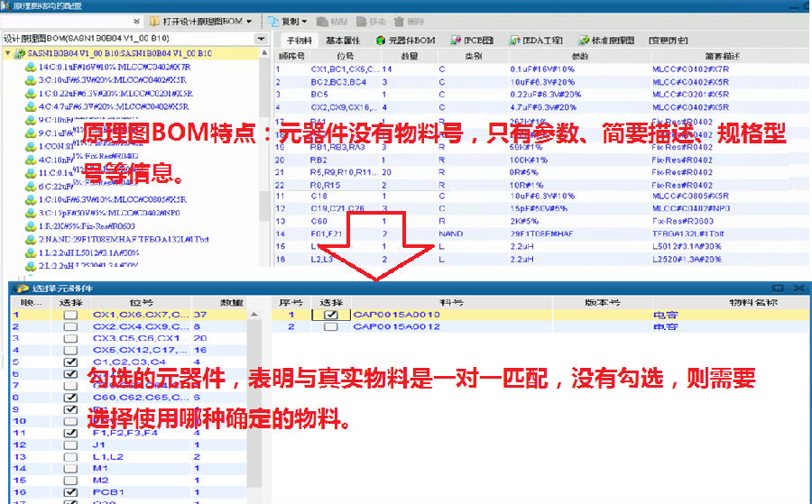812x504 pixels.
Task: Check the box for CX1,CX6,CX7 component row
Action: pyautogui.click(x=70, y=315)
